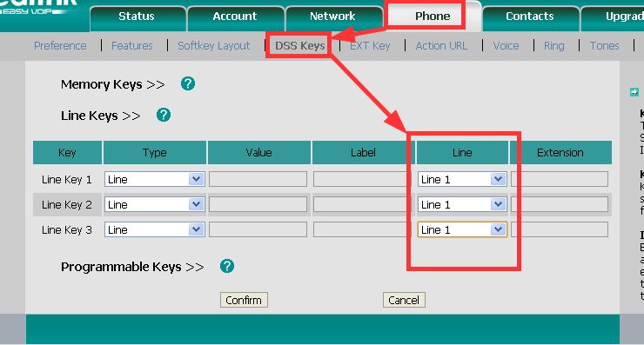The height and width of the screenshot is (345, 644).
Task: Open Type dropdown for Line Key 3
Action: [x=155, y=229]
